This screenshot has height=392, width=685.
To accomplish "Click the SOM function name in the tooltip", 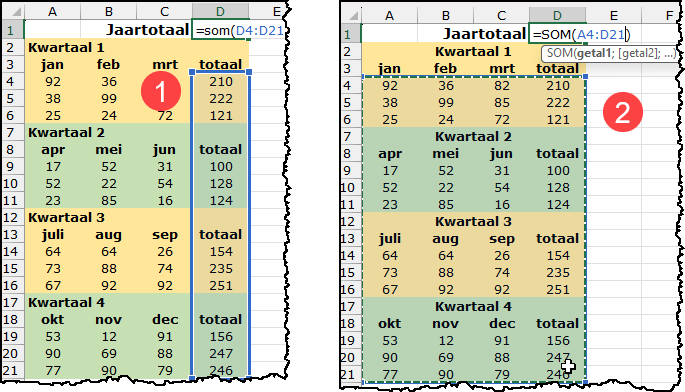I will click(x=560, y=53).
